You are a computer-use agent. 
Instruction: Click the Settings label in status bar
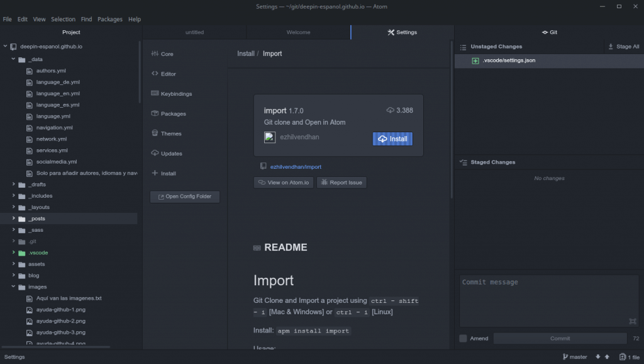(x=14, y=357)
